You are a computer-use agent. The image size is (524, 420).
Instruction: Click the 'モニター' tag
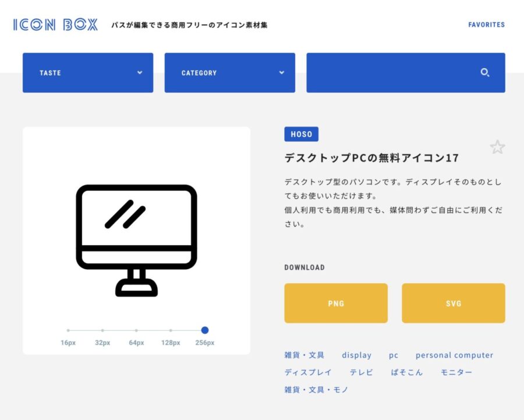coord(456,372)
